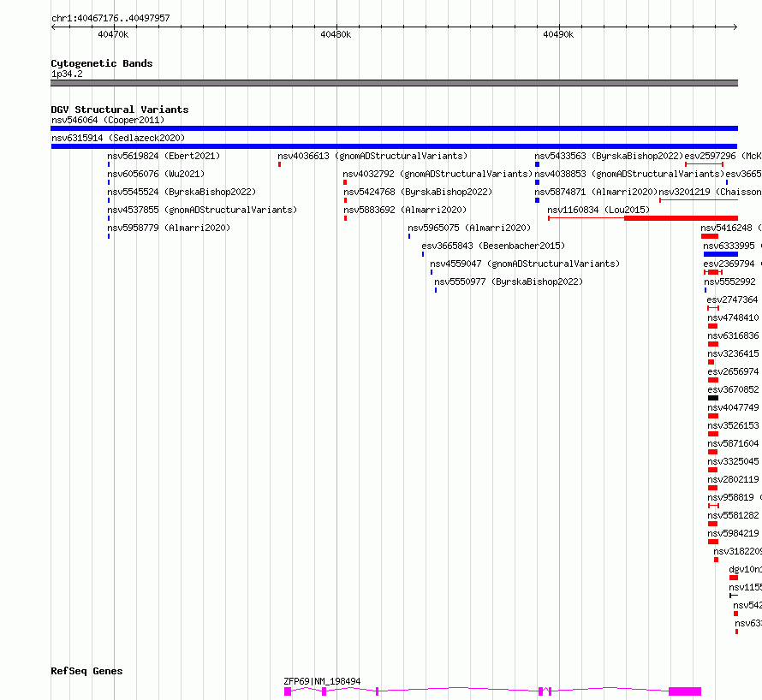Click the RefSeq Genes track title

point(86,672)
